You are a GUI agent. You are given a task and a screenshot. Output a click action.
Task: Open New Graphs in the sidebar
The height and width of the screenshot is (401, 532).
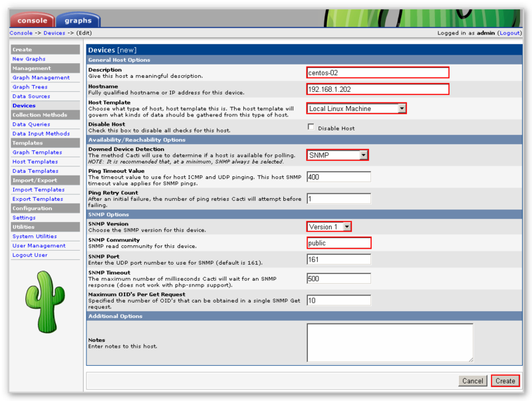pyautogui.click(x=29, y=59)
